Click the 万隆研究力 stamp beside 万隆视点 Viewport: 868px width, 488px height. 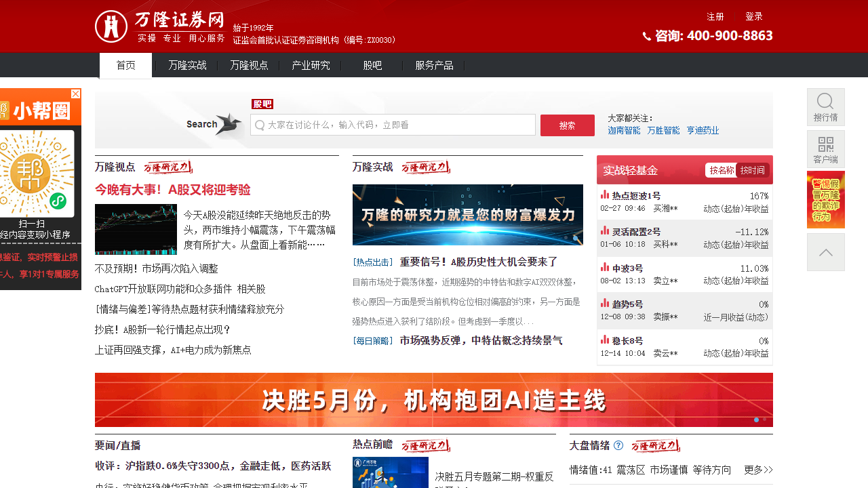tap(167, 167)
